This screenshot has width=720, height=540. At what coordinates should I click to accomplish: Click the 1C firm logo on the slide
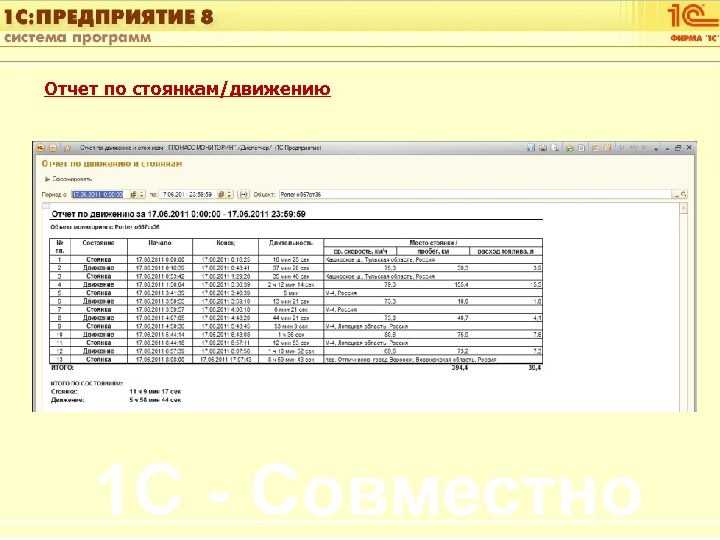(693, 23)
